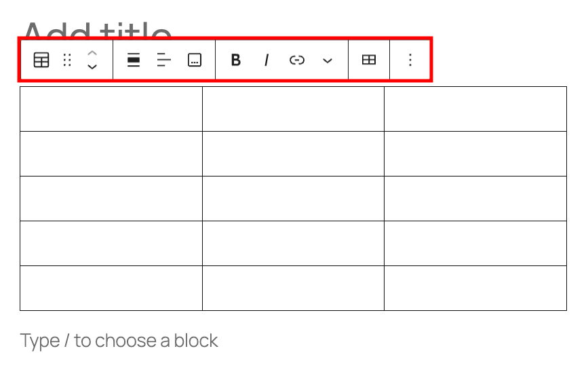Open the column text alignment menu
588x372 pixels.
pyautogui.click(x=164, y=60)
